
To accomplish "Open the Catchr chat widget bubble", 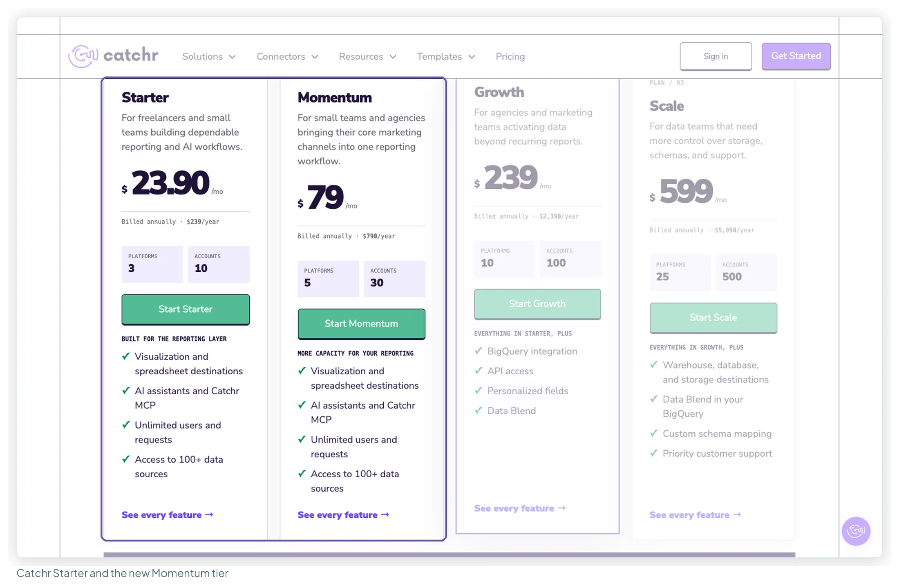I will (x=856, y=531).
